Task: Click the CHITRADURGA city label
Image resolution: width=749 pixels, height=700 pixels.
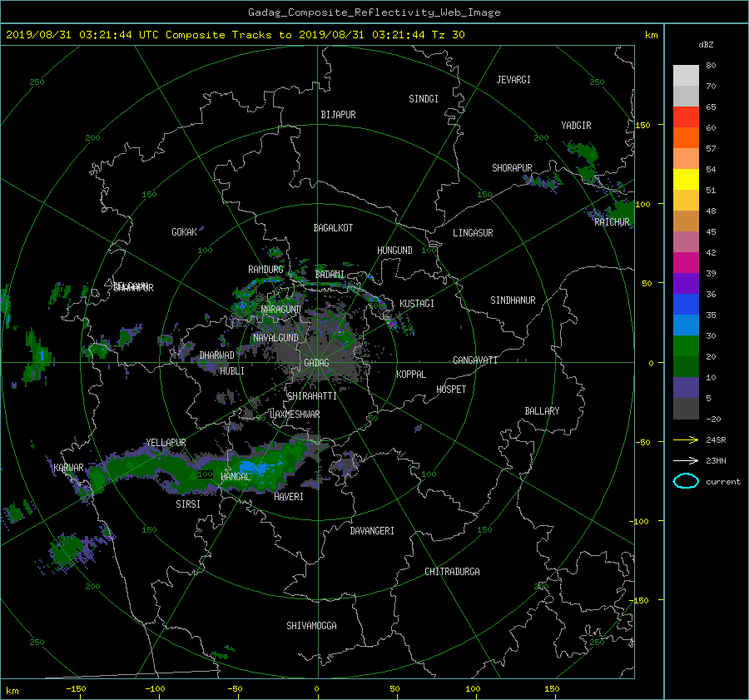Action: [453, 572]
